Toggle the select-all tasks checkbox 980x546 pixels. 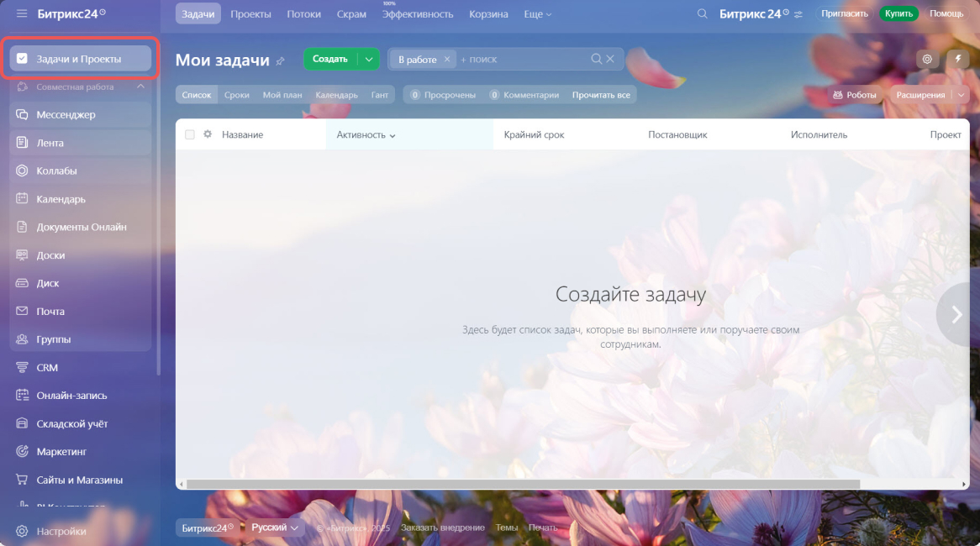(190, 134)
